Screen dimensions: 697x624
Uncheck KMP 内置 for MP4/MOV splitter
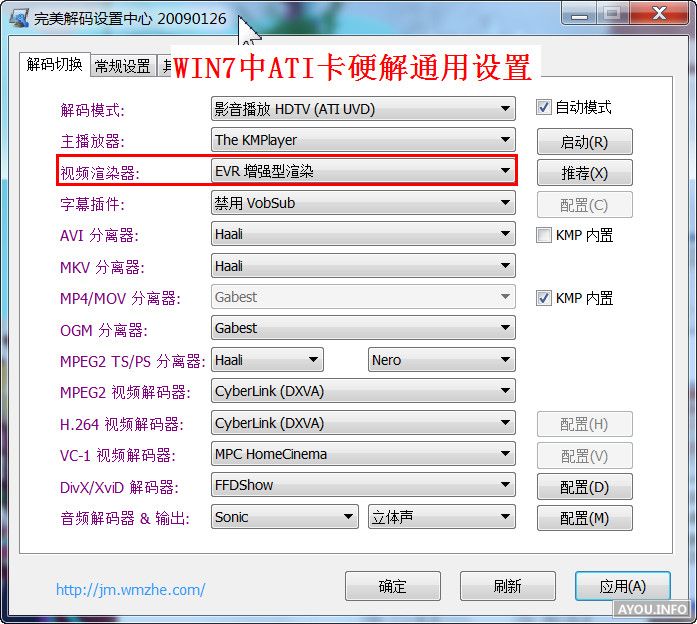coord(544,298)
